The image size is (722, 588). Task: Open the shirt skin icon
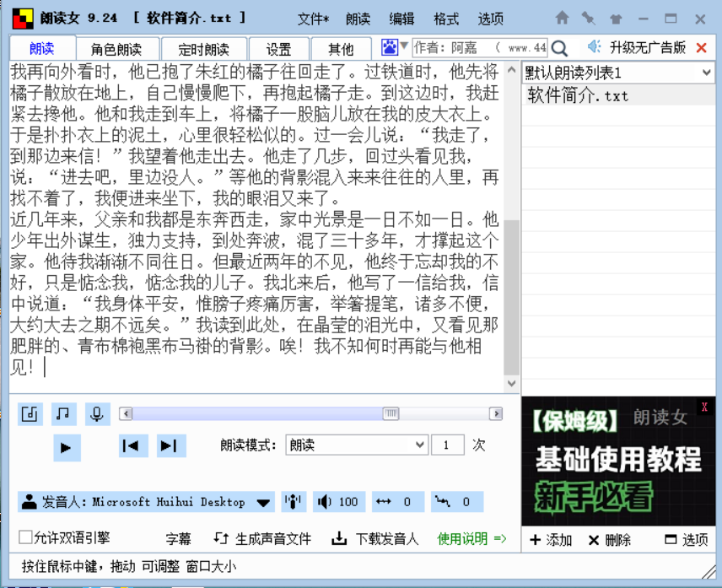pos(615,18)
